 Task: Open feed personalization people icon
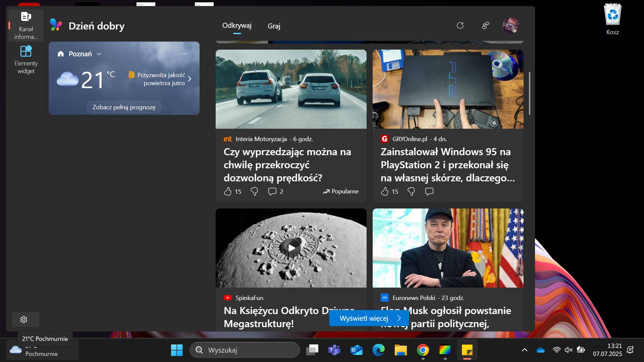tap(485, 25)
